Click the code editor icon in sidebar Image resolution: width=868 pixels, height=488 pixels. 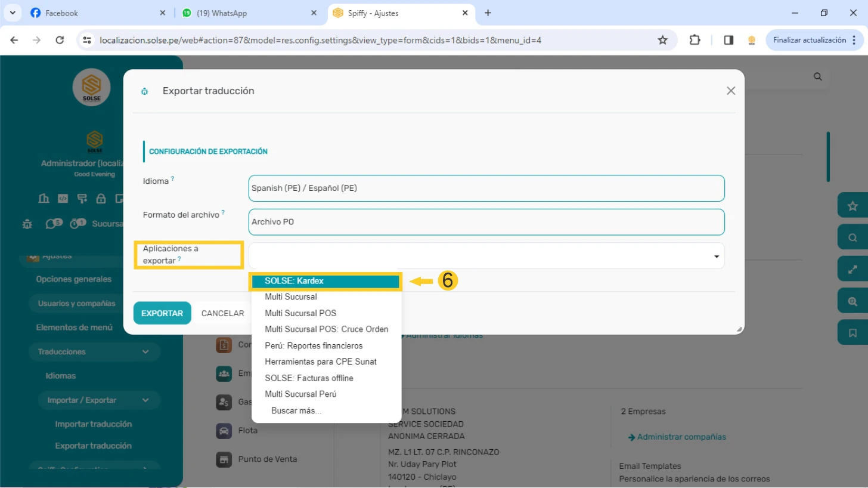coord(63,199)
